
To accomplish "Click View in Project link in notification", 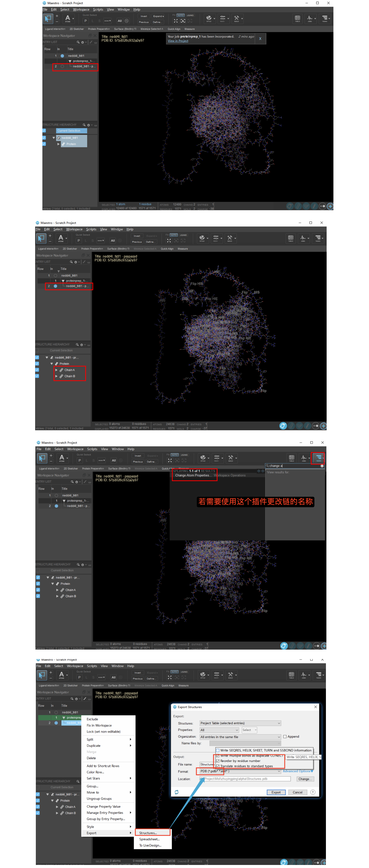I will pos(178,41).
